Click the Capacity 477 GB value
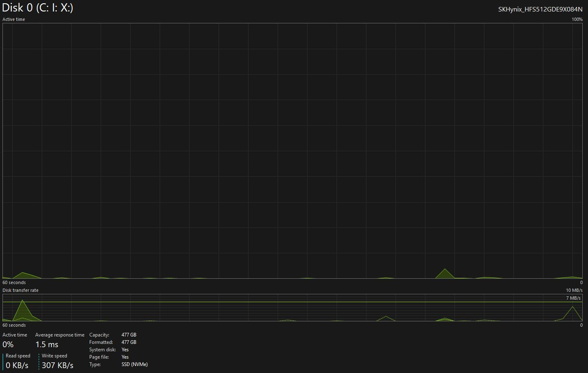 [x=129, y=335]
